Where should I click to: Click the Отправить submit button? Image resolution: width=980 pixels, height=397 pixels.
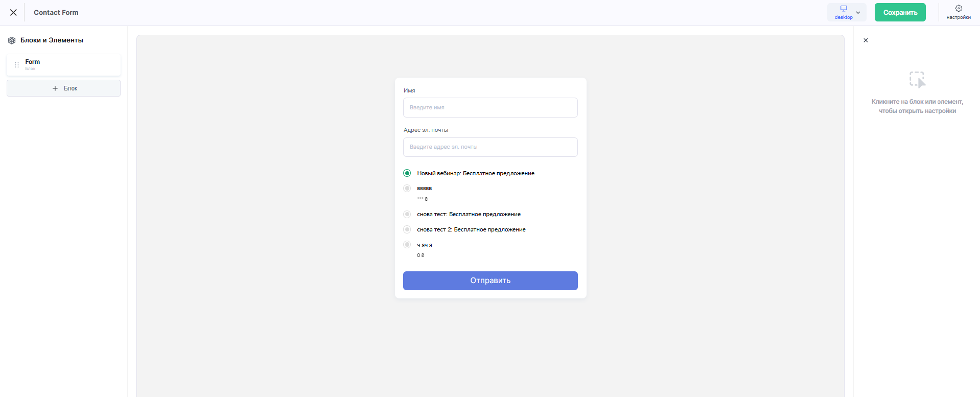490,281
